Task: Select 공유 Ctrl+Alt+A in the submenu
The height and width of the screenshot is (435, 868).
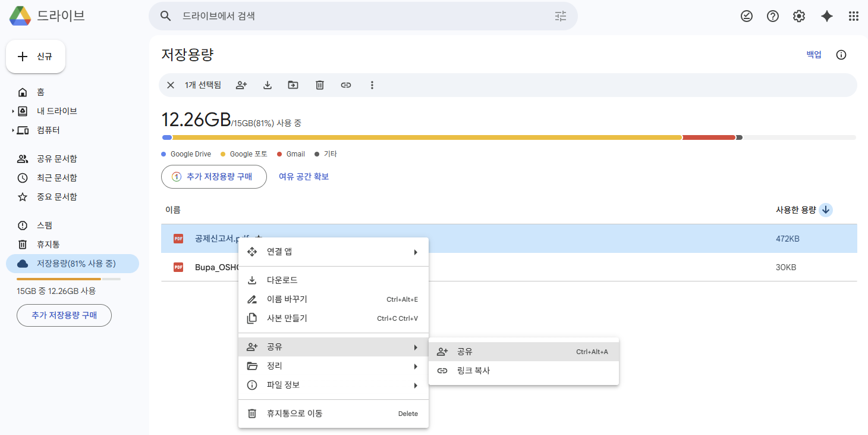Action: point(524,352)
